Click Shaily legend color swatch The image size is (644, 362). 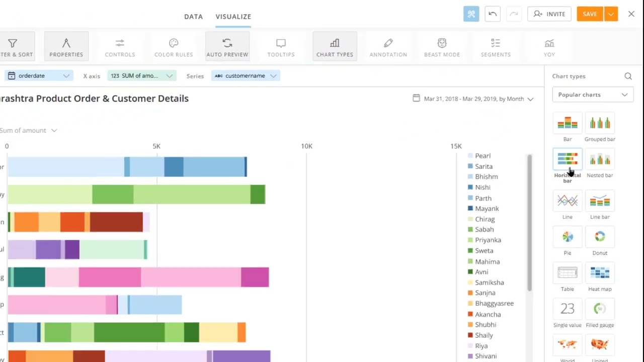[x=470, y=335]
